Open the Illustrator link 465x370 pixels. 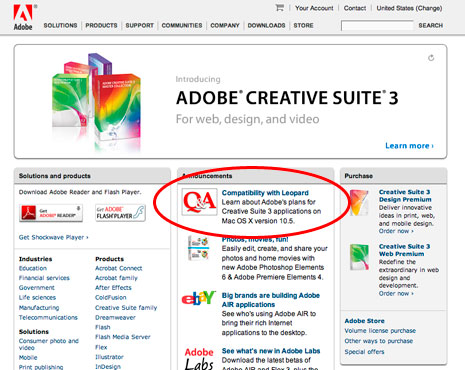pos(109,357)
